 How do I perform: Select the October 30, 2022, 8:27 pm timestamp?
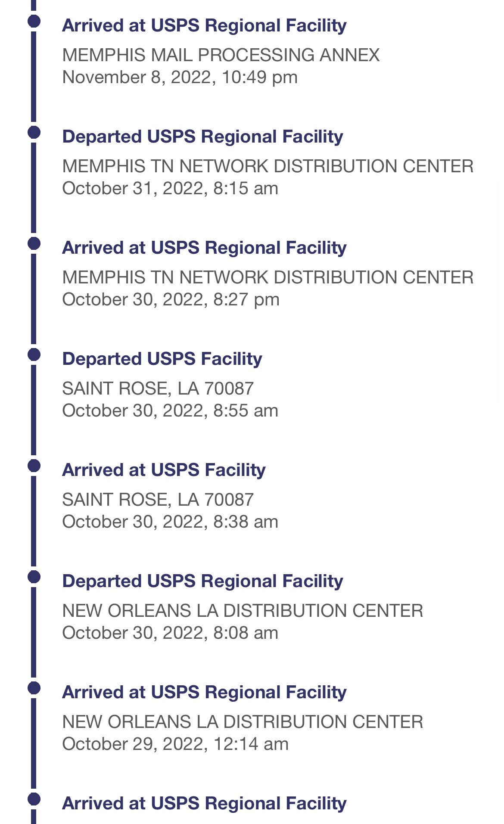coord(171,300)
